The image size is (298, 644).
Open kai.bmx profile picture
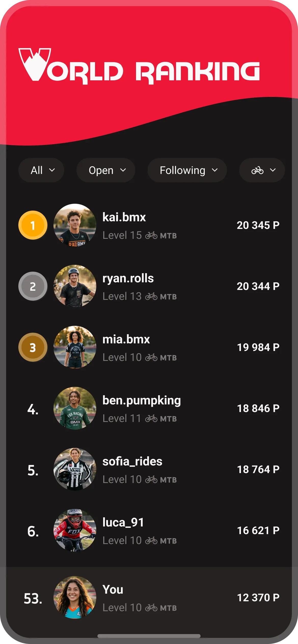tap(75, 225)
